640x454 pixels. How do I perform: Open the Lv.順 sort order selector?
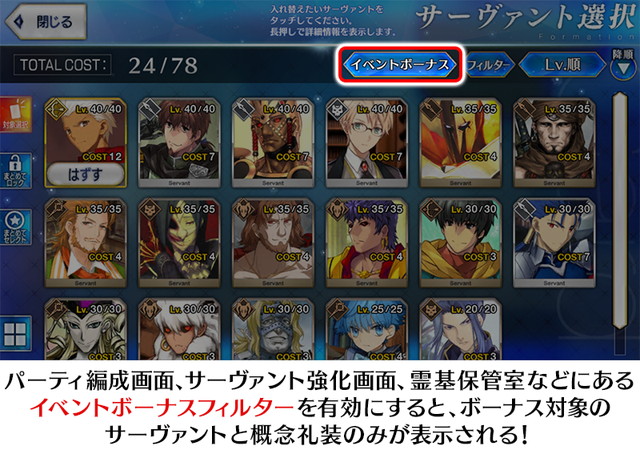pos(562,65)
